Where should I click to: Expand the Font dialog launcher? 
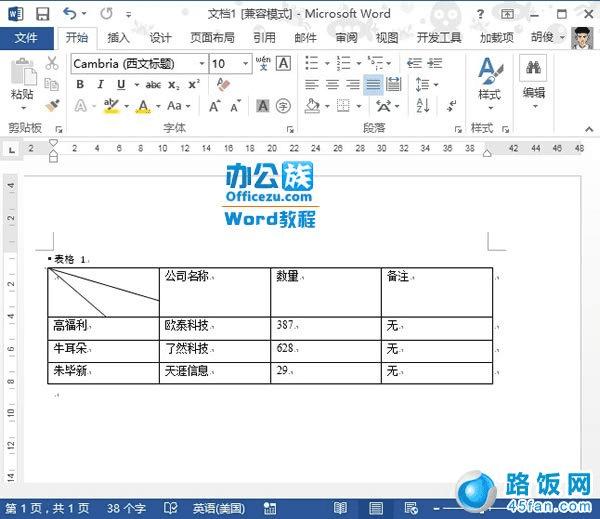(290, 129)
